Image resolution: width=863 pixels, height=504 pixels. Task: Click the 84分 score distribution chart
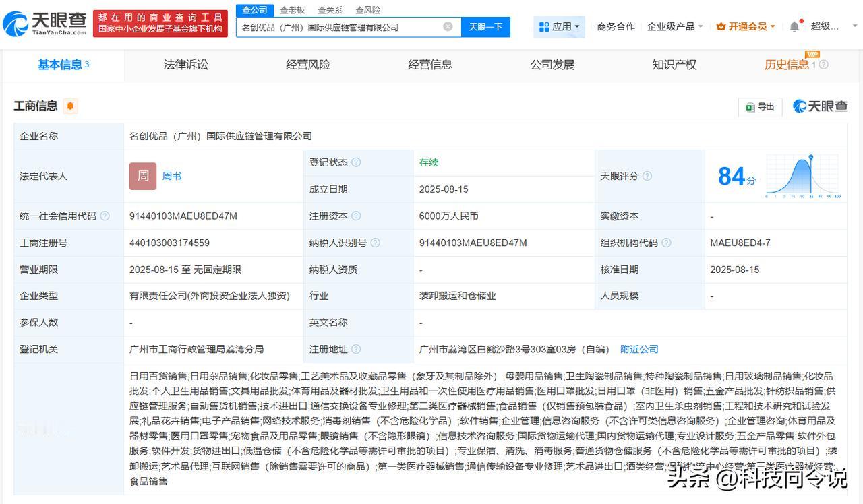(x=803, y=177)
